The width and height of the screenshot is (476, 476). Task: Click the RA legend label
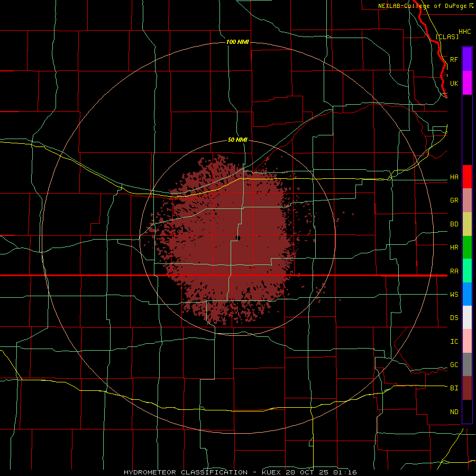coord(454,271)
